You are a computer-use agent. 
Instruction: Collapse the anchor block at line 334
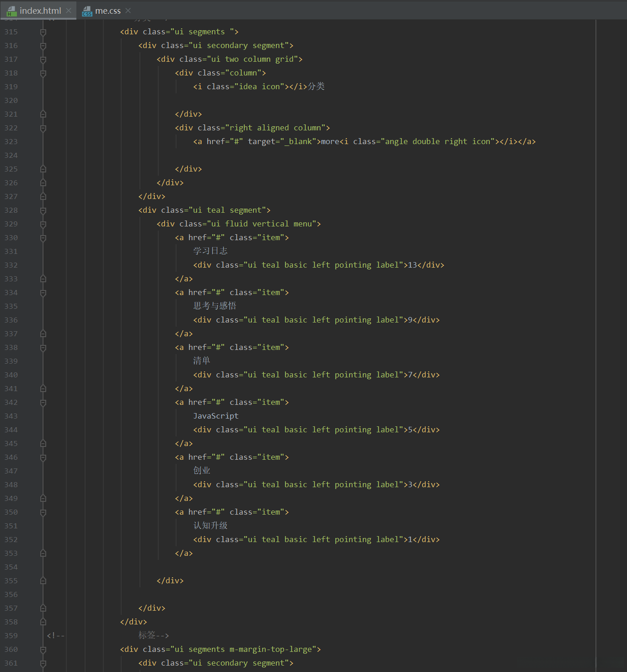point(43,293)
